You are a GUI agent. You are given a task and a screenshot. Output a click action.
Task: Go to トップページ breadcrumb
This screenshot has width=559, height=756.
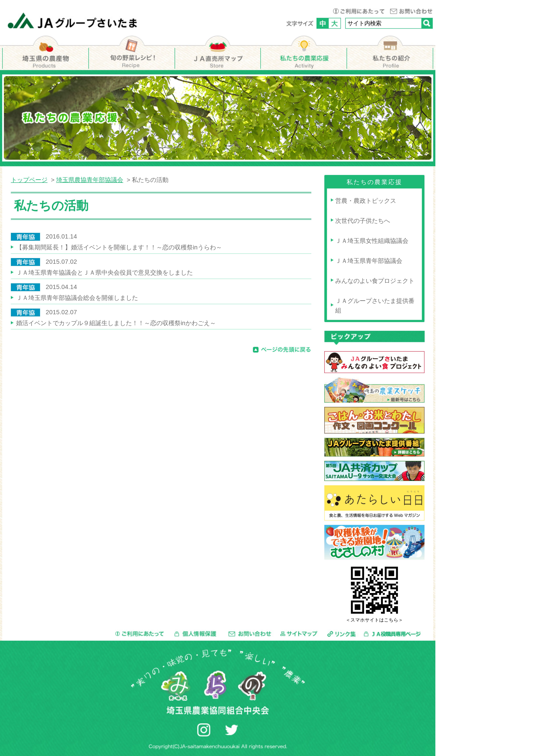point(29,180)
